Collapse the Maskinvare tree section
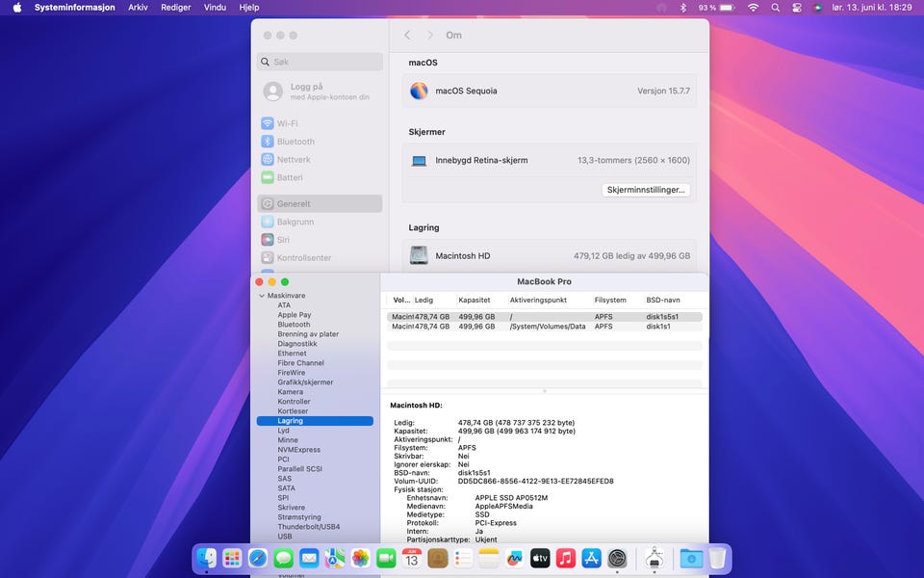The height and width of the screenshot is (578, 924). [262, 296]
